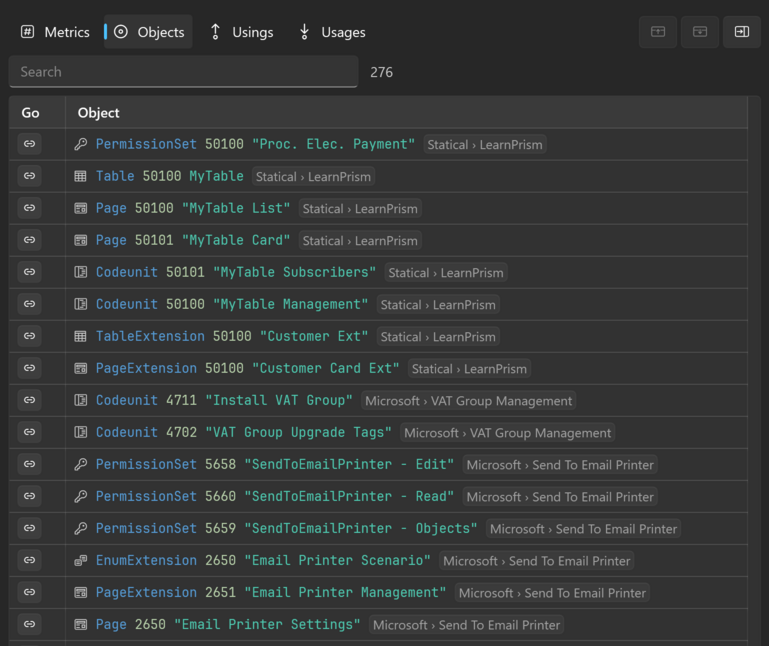Screen dimensions: 769x646
Task: Open Table 50100 MyTable object
Action: (170, 176)
